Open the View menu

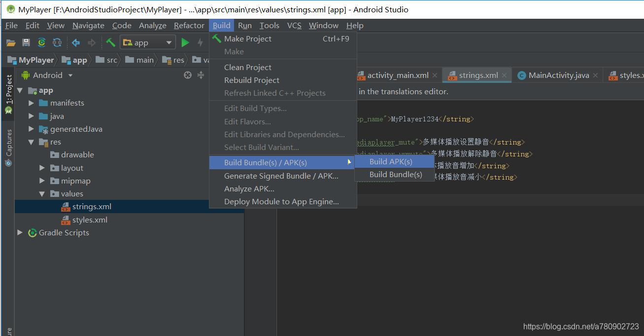click(56, 25)
